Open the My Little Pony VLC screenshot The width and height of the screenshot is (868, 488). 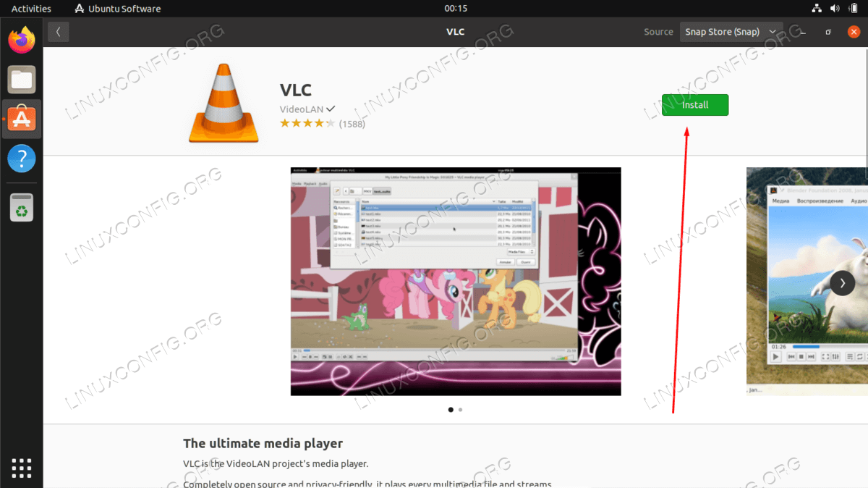[x=456, y=282]
